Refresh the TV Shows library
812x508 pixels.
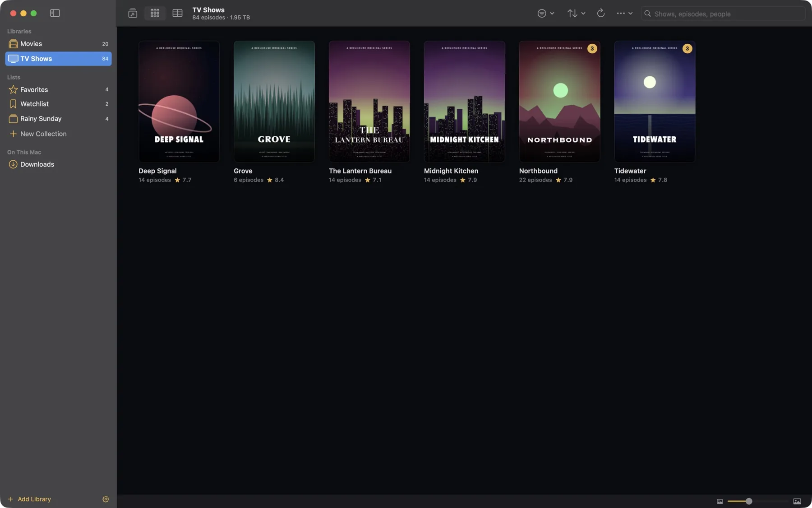pos(600,13)
